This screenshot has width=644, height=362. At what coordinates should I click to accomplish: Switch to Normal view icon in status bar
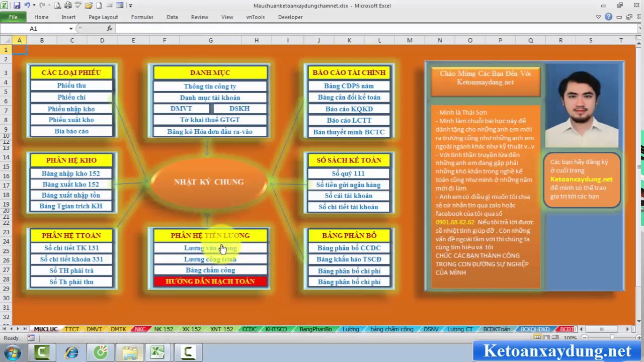coord(537,338)
